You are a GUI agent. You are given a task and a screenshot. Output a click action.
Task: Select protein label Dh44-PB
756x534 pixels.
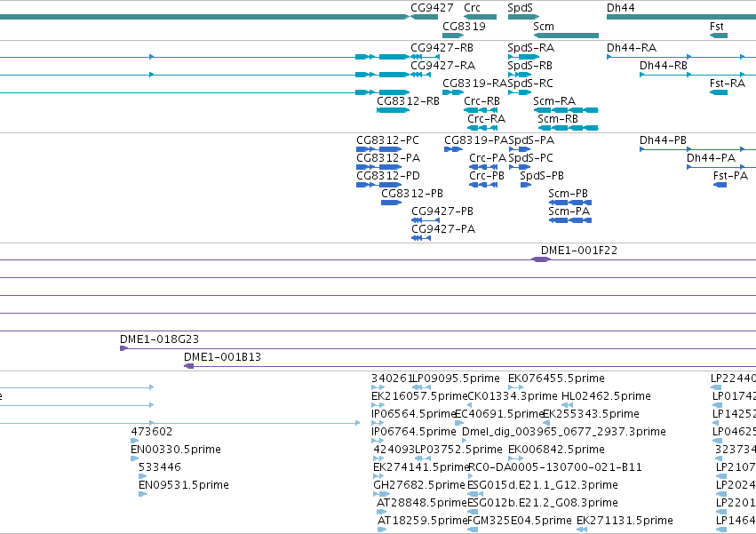[663, 140]
